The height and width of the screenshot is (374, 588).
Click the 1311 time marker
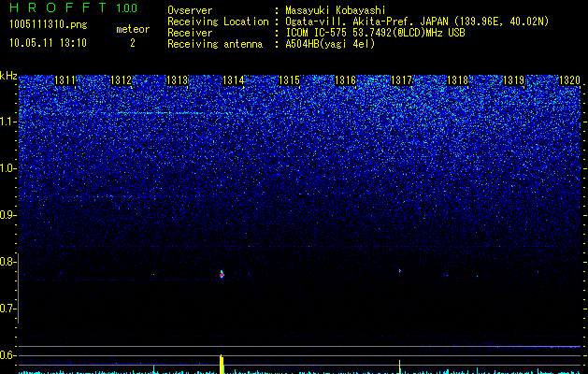(x=65, y=80)
